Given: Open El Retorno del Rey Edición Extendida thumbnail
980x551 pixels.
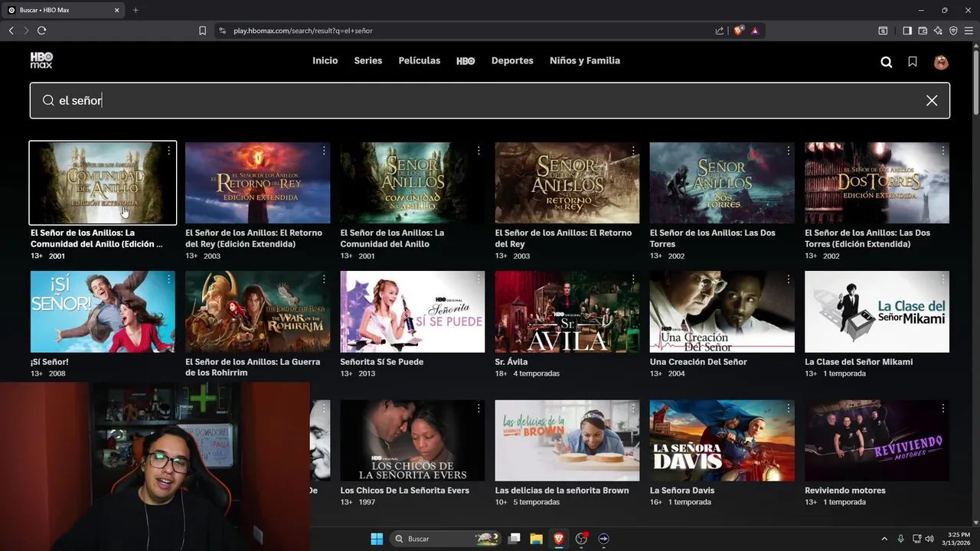Looking at the screenshot, I should pos(257,183).
